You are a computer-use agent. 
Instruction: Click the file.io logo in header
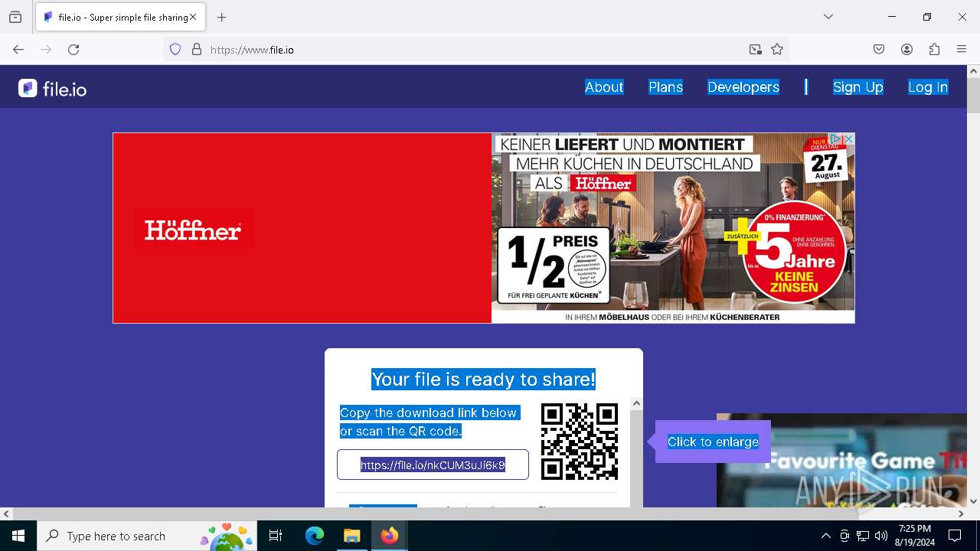(52, 89)
